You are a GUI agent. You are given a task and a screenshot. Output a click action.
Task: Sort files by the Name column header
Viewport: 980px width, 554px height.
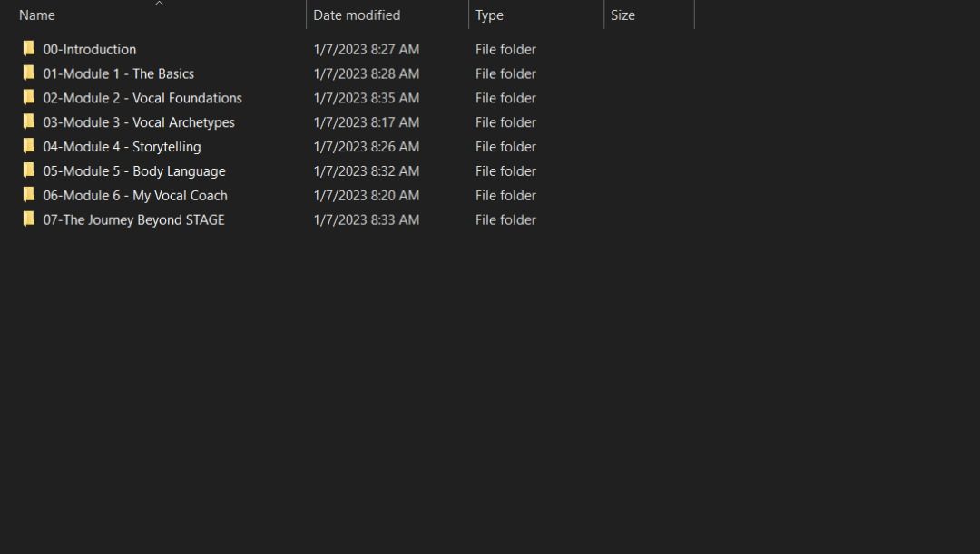click(37, 15)
